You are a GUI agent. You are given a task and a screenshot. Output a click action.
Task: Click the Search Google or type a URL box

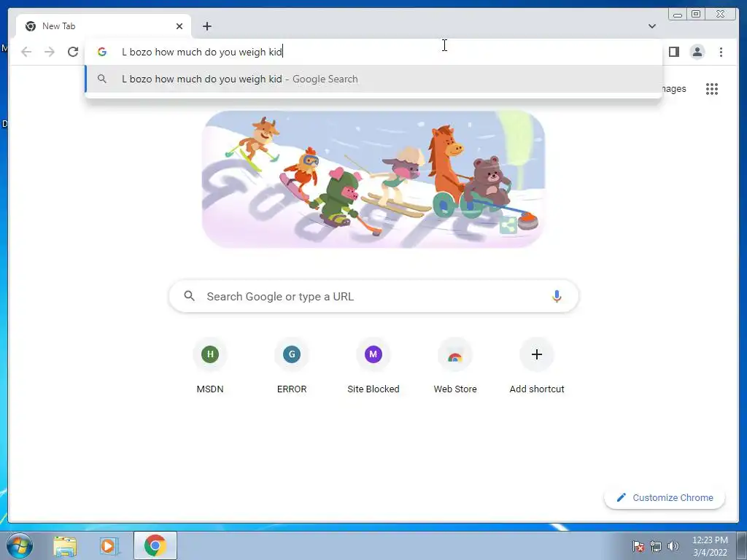pos(373,296)
